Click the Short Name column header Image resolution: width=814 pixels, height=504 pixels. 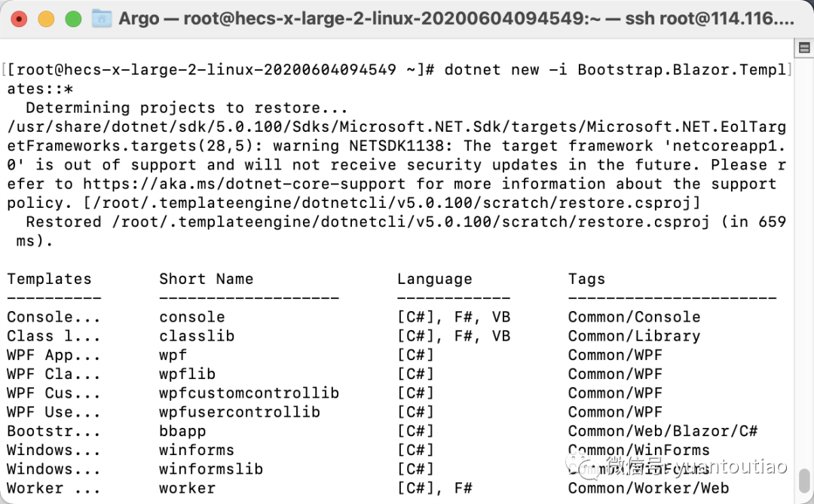(206, 279)
